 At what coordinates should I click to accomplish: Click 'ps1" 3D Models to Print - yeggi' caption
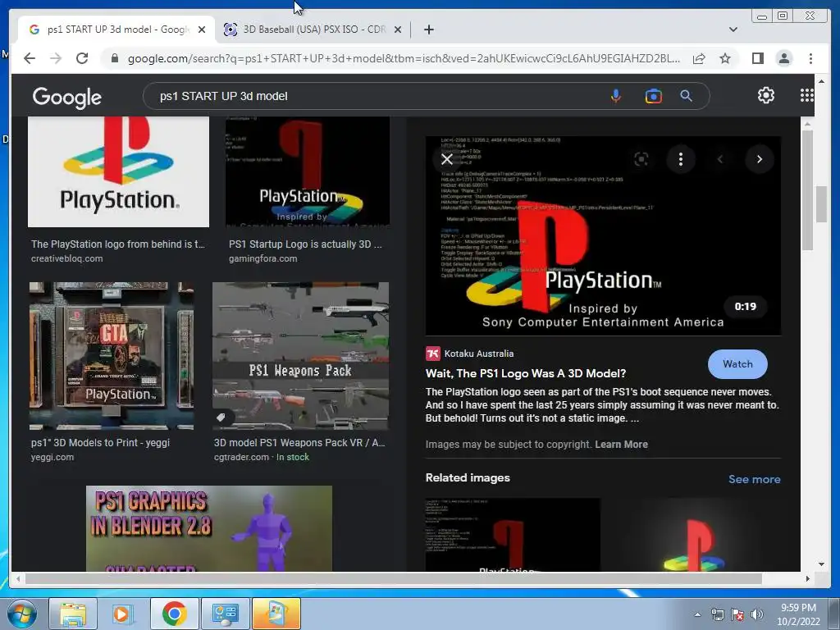(100, 442)
